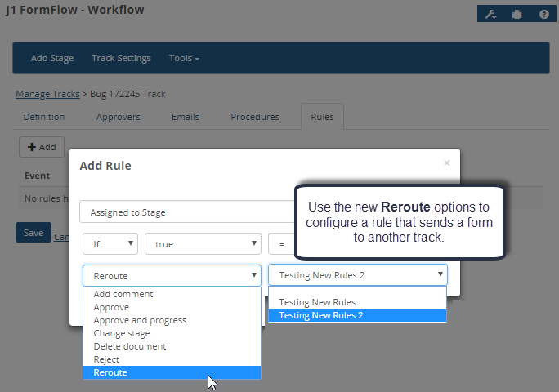Click the Add button with plus icon
Screen dimensions: 559x392
41,147
